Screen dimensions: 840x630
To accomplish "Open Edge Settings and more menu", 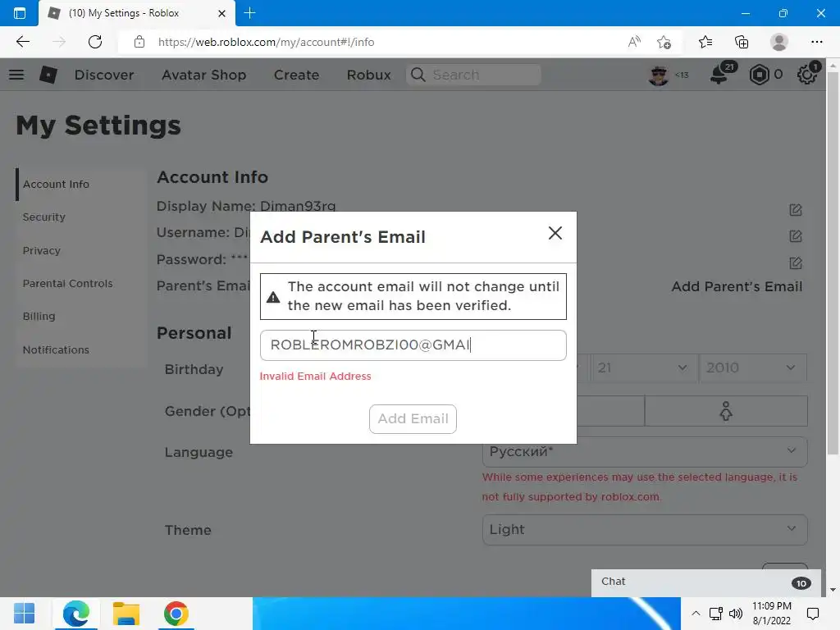I will pos(816,42).
